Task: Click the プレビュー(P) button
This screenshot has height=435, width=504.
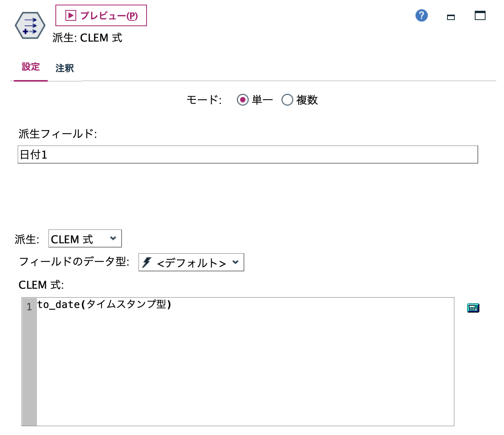Action: [x=101, y=15]
